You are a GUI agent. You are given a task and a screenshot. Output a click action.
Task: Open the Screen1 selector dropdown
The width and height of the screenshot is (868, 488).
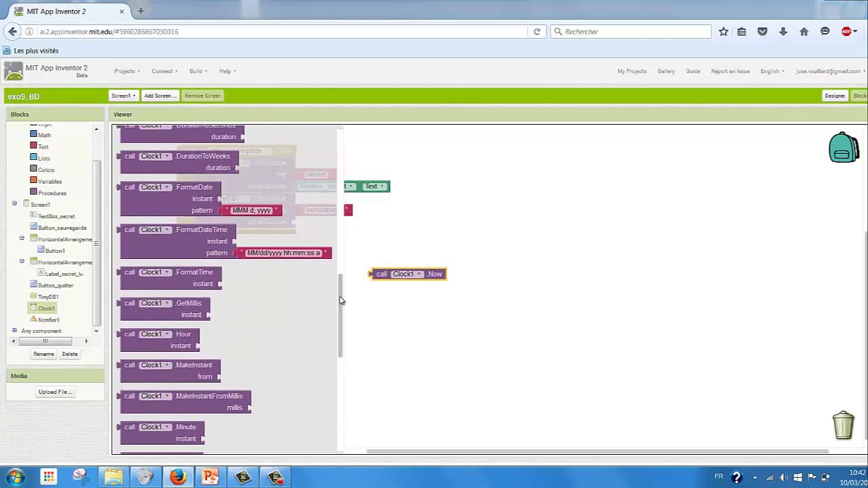(x=123, y=96)
